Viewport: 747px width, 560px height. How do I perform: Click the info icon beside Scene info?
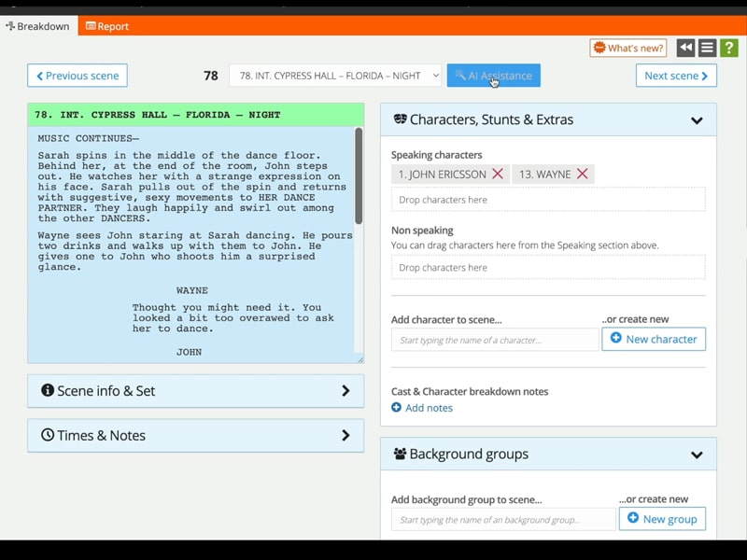[x=48, y=390]
